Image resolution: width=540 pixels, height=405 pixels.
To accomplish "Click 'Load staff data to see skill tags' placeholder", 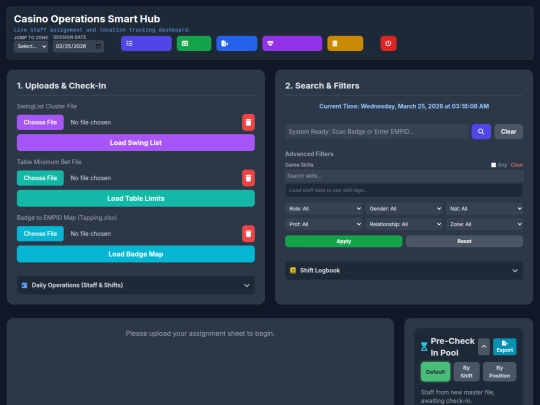I will pos(328,190).
